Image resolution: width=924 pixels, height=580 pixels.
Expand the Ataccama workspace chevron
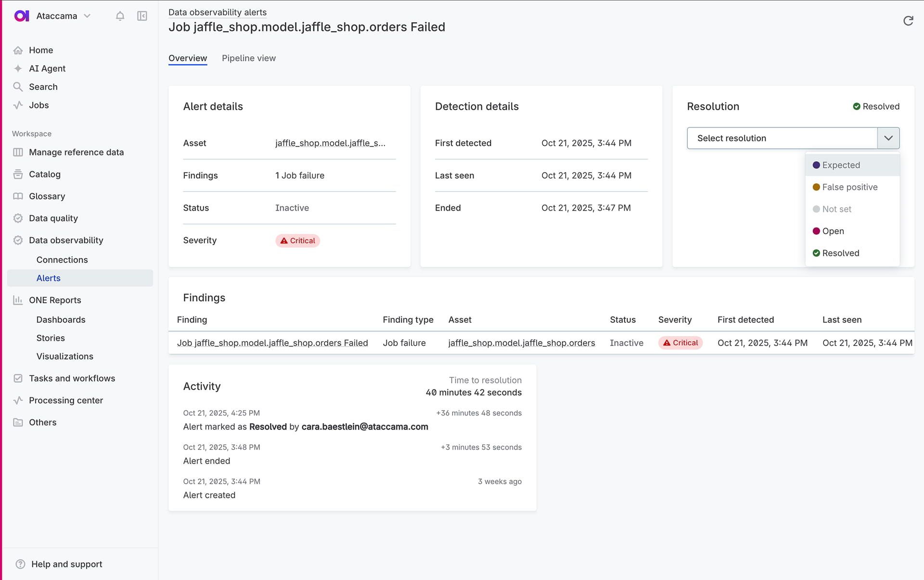tap(87, 16)
